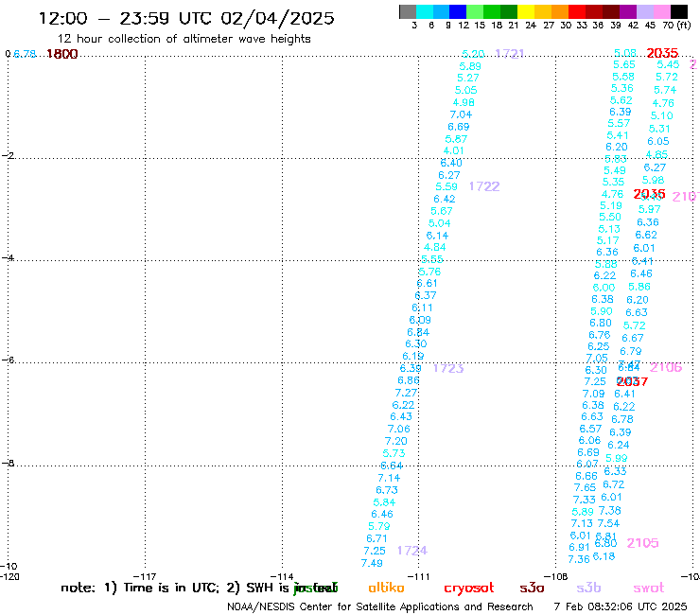Select the pink time label '2105'
Screen dimensions: 700x615
[x=642, y=543]
